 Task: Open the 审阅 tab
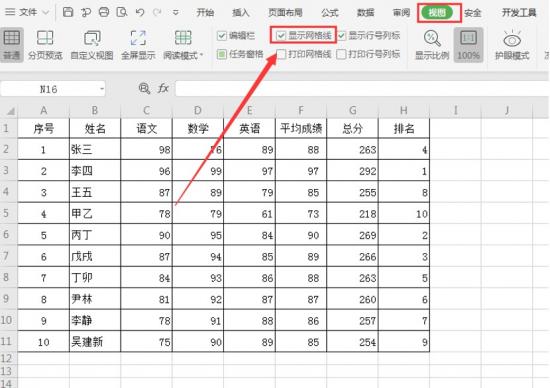tap(401, 13)
